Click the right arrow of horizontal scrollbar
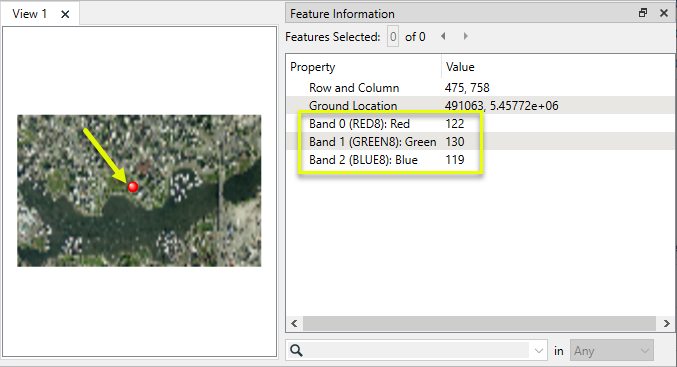This screenshot has width=677, height=367. tap(667, 323)
